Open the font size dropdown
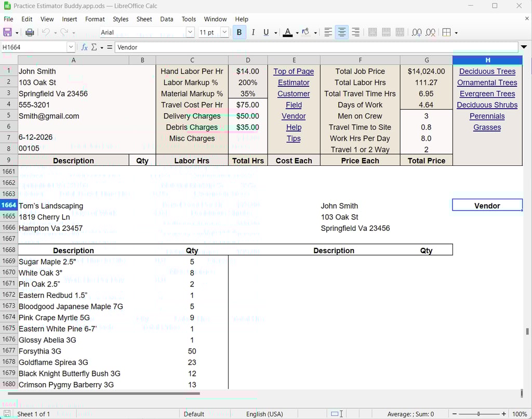Viewport: 532px width, 419px height. pyautogui.click(x=225, y=32)
